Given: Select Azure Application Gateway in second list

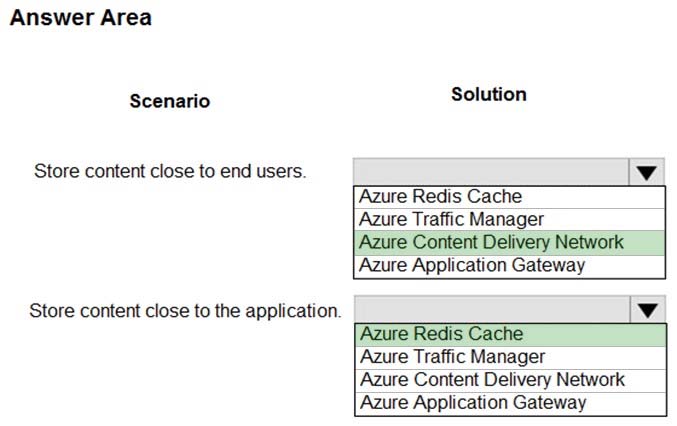Looking at the screenshot, I should pyautogui.click(x=510, y=404).
